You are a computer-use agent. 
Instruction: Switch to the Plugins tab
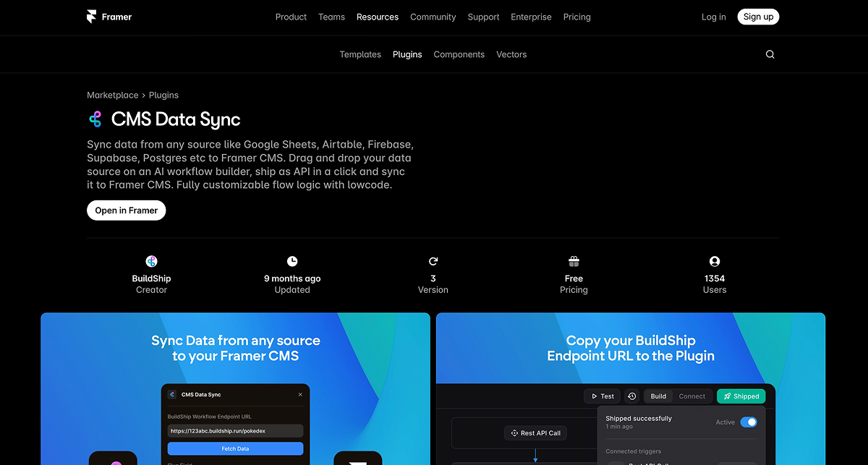pos(407,54)
